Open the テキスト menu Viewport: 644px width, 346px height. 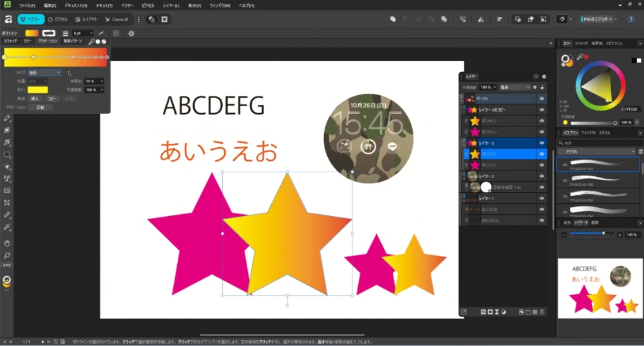coord(104,5)
